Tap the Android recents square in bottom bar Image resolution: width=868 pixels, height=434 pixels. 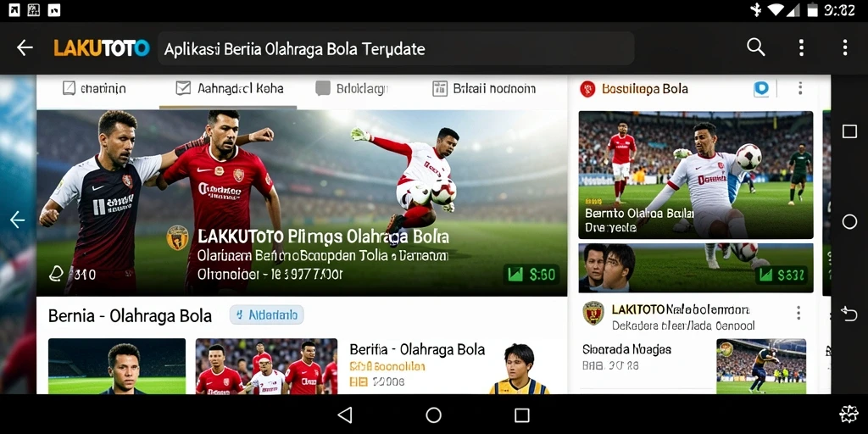tap(522, 415)
